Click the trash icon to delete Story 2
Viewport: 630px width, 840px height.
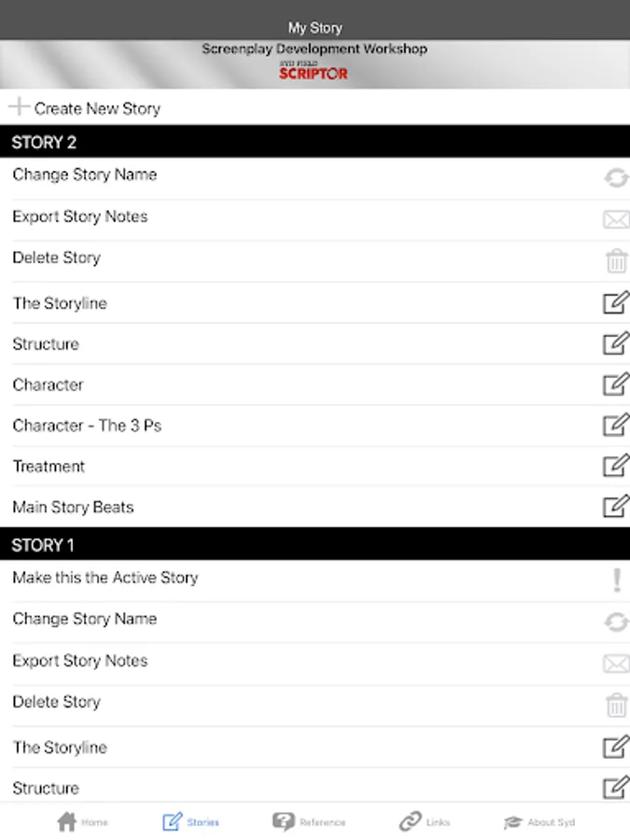tap(616, 260)
